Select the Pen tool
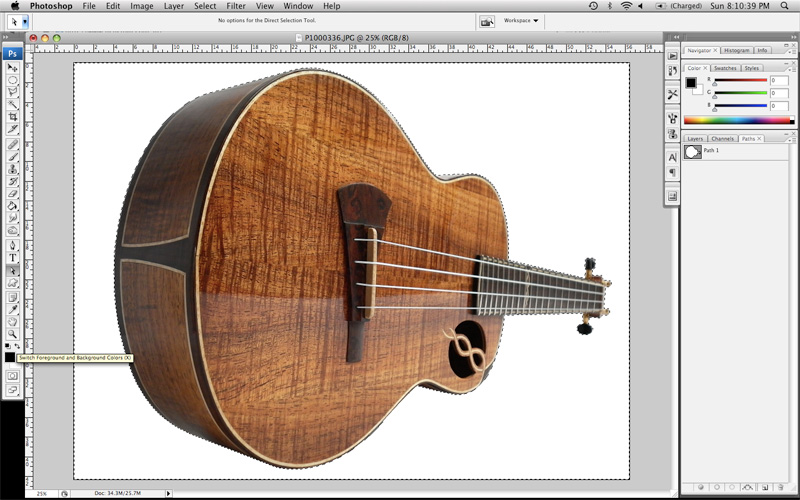 (x=12, y=245)
